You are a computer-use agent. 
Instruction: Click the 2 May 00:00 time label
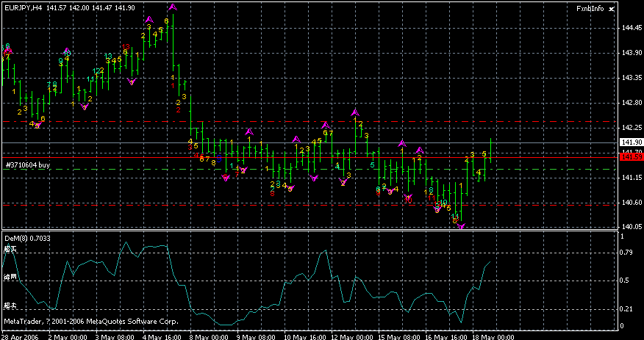(67, 336)
